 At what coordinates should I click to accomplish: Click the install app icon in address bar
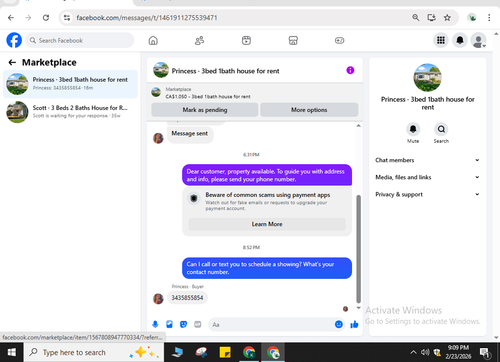coord(432,17)
